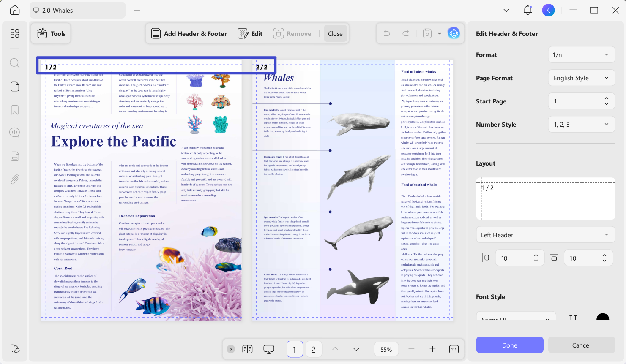Start slideshow presentation mode

point(269,349)
